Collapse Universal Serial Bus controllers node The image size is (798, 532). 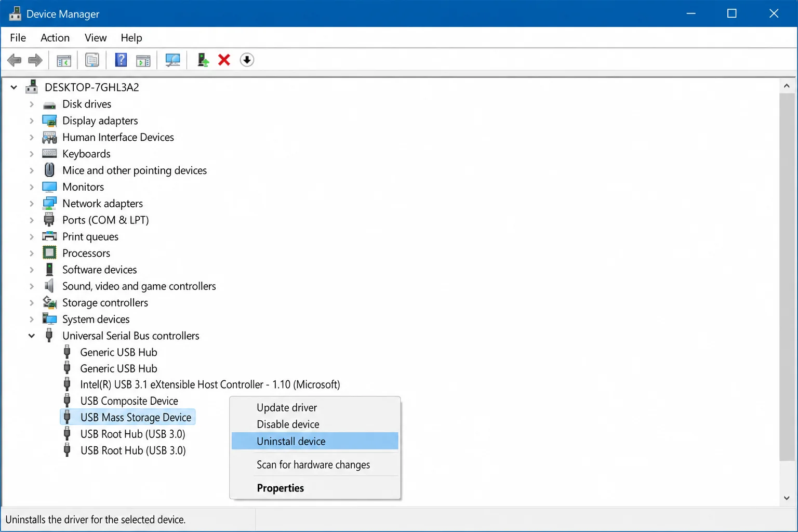click(x=32, y=336)
